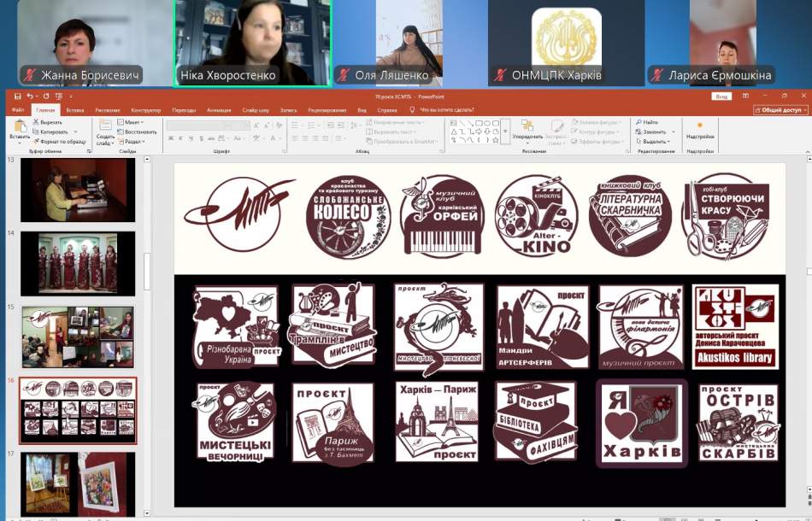Select Format Painter (Формат по образцу)

[37, 141]
